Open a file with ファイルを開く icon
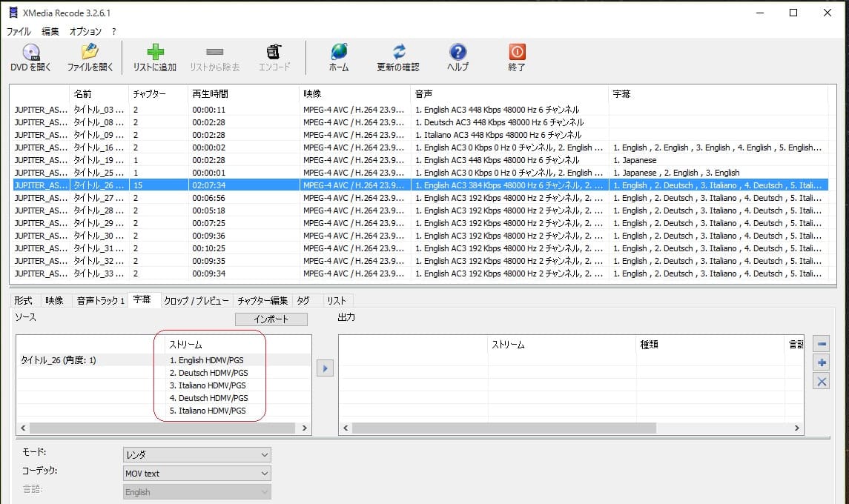 pos(90,53)
